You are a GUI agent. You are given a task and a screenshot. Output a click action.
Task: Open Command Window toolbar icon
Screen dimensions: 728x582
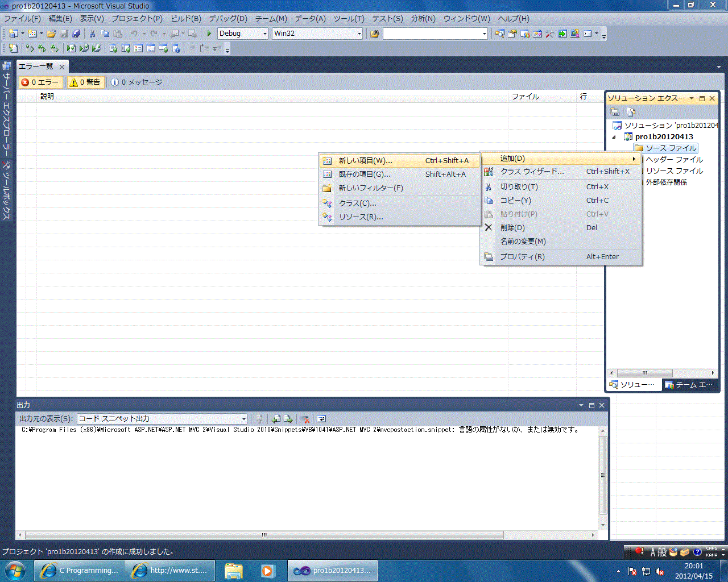point(588,34)
